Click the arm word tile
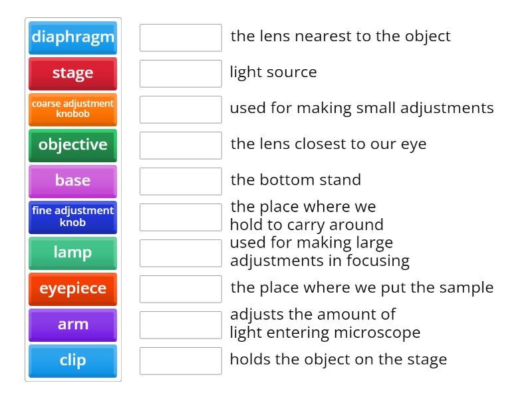532x399 pixels. click(72, 325)
